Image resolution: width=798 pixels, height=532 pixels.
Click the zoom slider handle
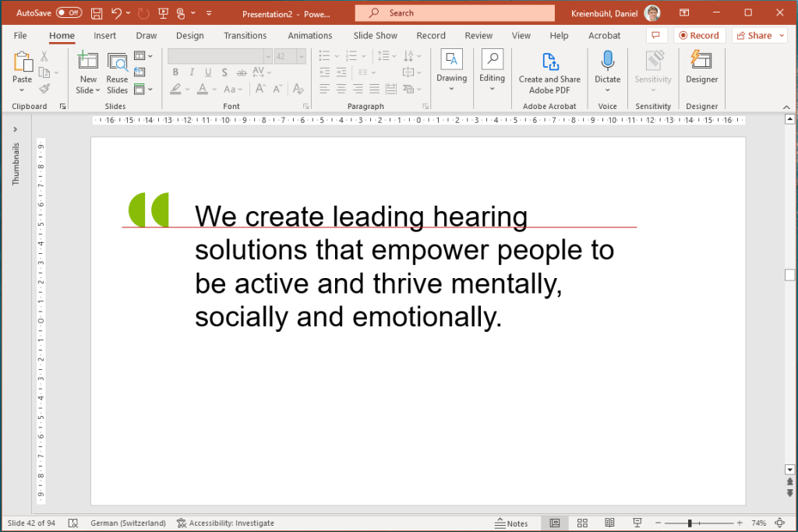tap(690, 523)
